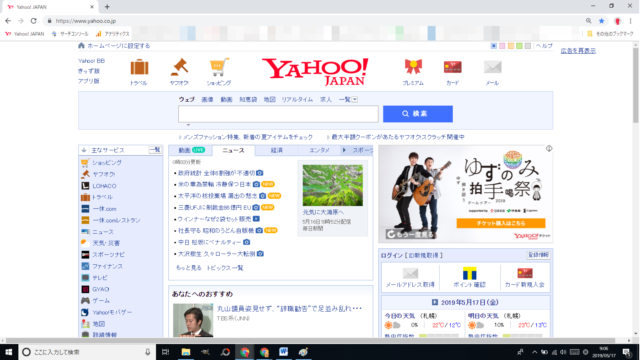Click ホームページに設定する link
Viewport: 640px width, 360px height.
click(118, 46)
